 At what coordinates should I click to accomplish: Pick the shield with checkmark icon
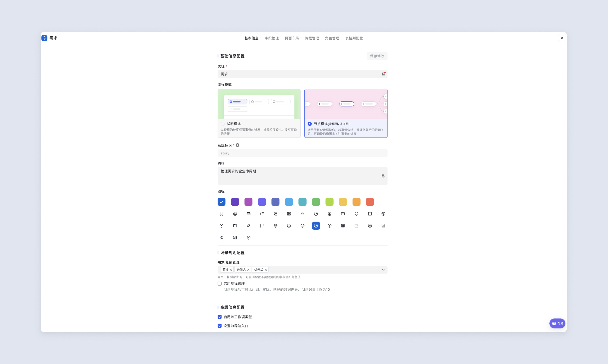[356, 214]
